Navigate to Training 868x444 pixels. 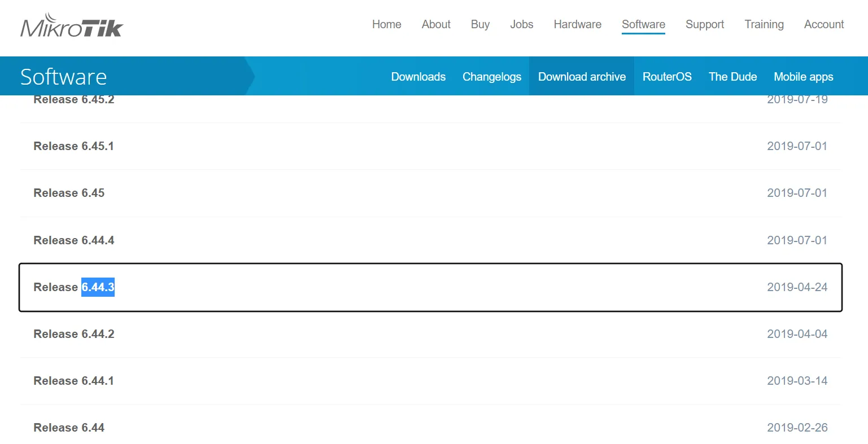764,24
